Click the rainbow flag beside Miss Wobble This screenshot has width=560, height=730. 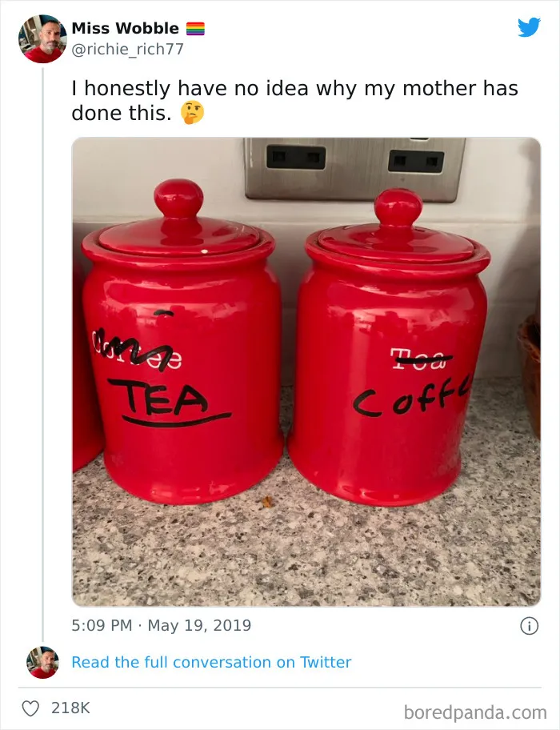(x=195, y=29)
